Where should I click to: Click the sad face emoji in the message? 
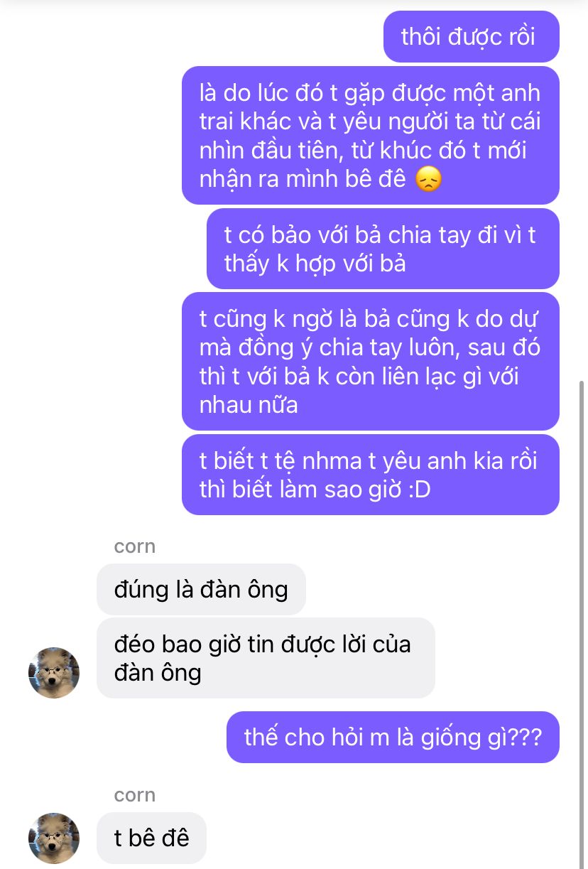428,178
